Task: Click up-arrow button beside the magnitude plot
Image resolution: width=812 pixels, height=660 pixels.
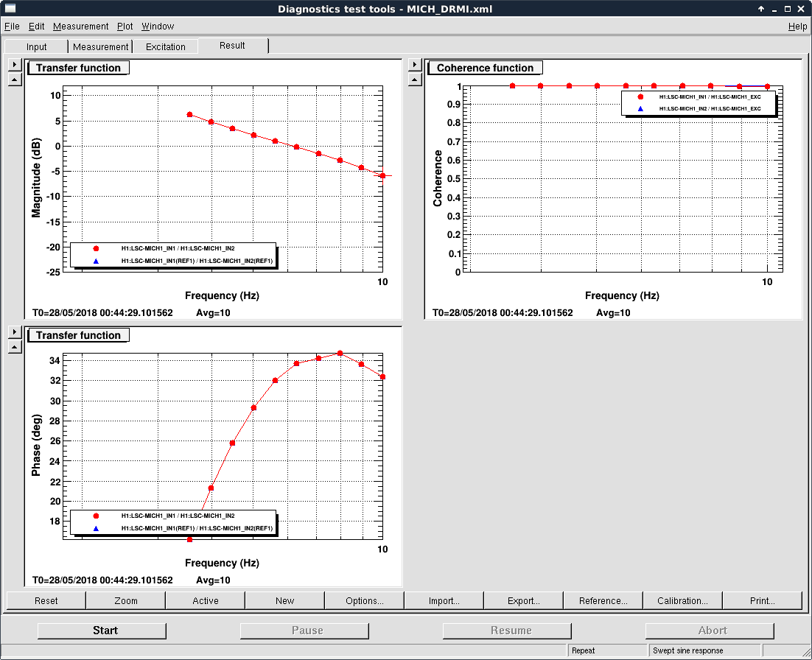Action: tap(14, 80)
